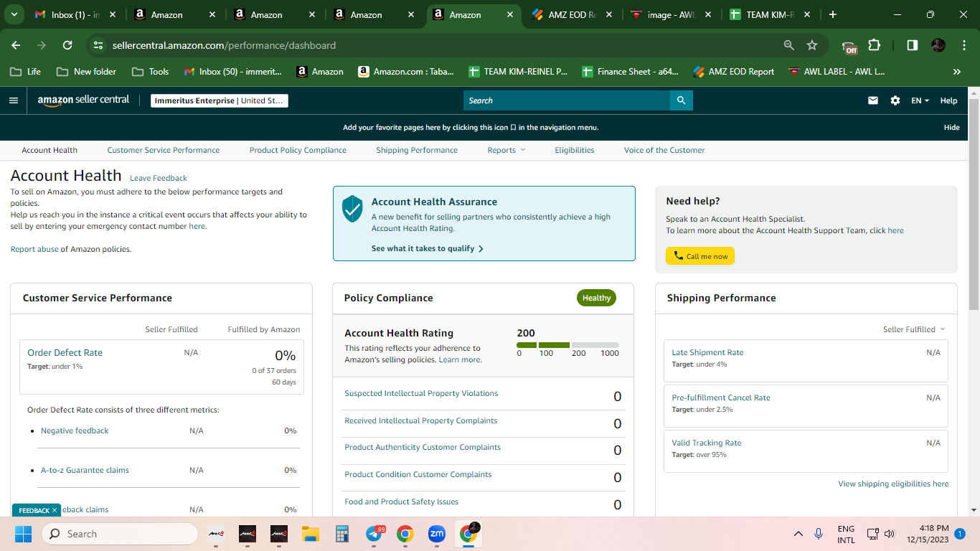Click the extension icon labeled Off

click(x=850, y=46)
